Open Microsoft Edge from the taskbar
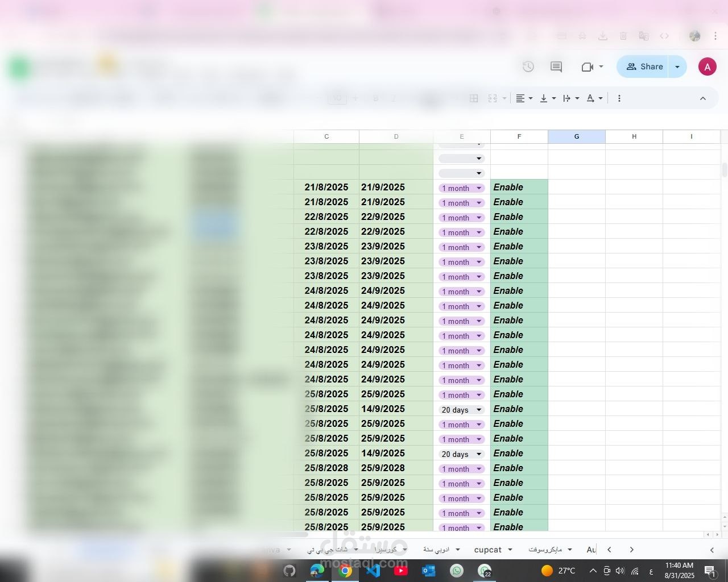Viewport: 728px width, 582px height. pos(317,571)
